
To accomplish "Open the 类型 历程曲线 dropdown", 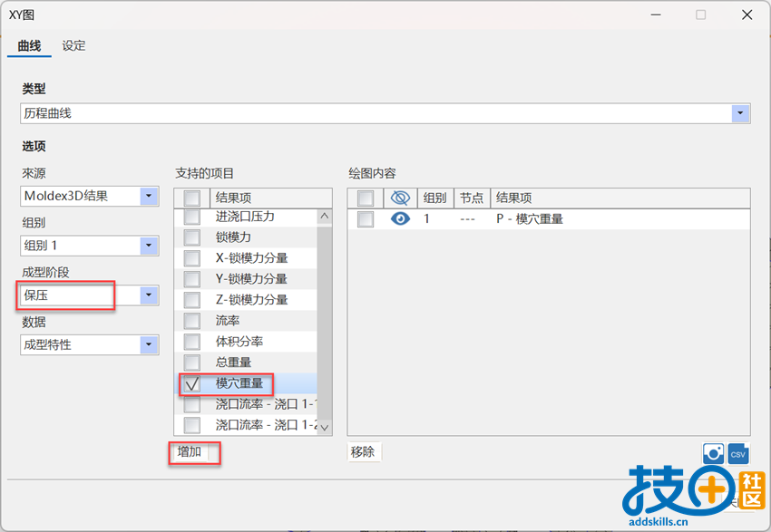I will [740, 113].
